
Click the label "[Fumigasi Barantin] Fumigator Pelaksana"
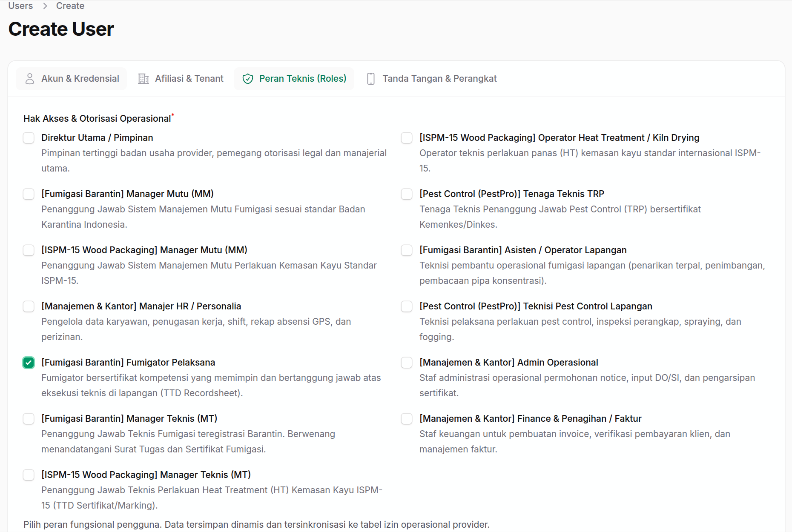128,363
